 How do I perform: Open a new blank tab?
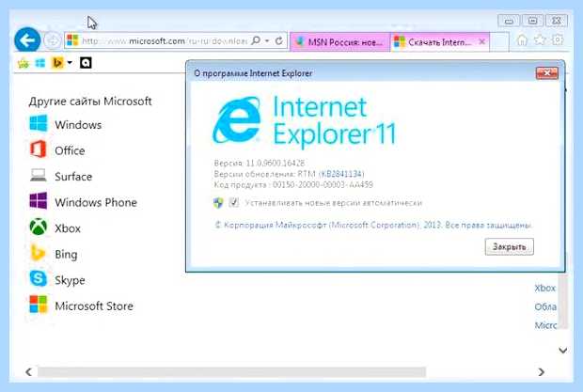[x=499, y=42]
